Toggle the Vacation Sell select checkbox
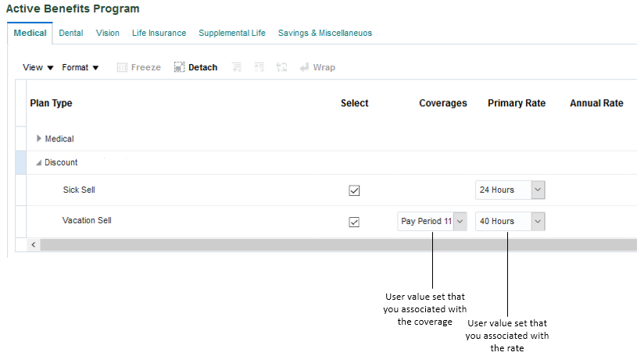The width and height of the screenshot is (644, 363). [354, 222]
